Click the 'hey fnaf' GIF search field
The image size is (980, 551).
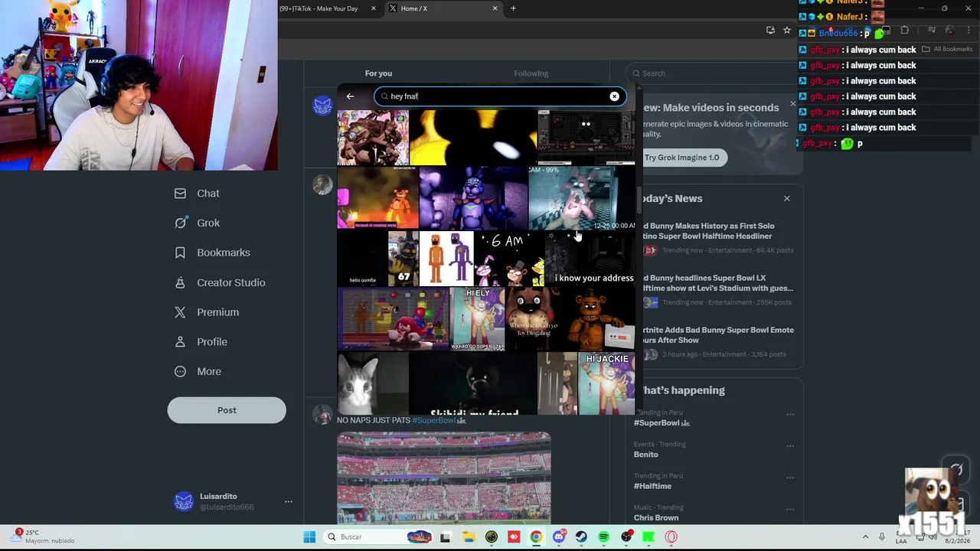click(500, 96)
